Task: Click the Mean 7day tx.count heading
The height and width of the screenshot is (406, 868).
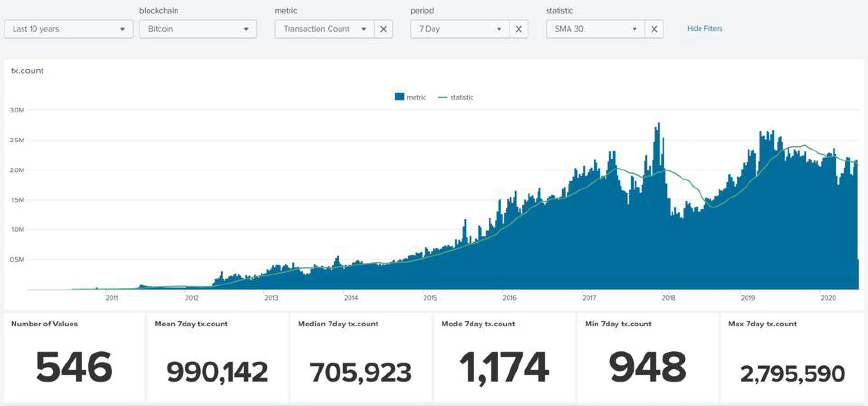Action: [191, 324]
